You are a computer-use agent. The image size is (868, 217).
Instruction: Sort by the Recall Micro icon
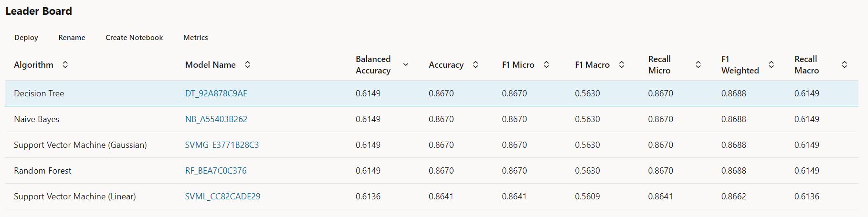coord(698,64)
